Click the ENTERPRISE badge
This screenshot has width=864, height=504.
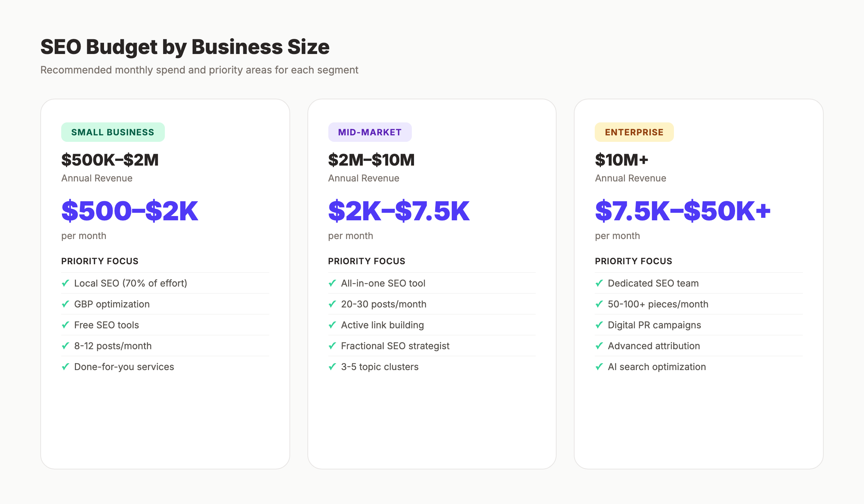click(x=634, y=132)
